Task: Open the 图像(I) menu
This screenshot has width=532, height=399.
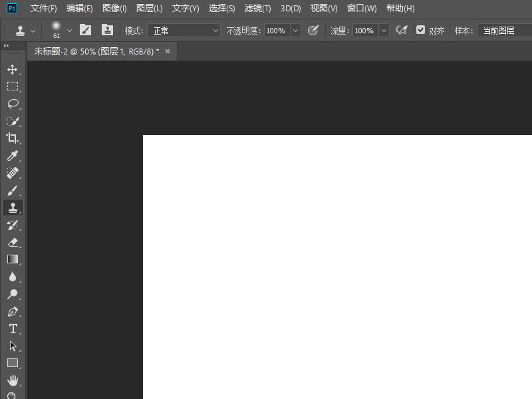Action: coord(114,9)
